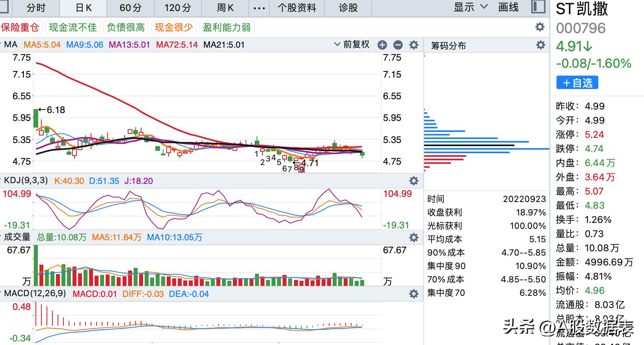Zoom out chart with minus icon
Image resolution: width=644 pixels, height=345 pixels.
point(398,45)
